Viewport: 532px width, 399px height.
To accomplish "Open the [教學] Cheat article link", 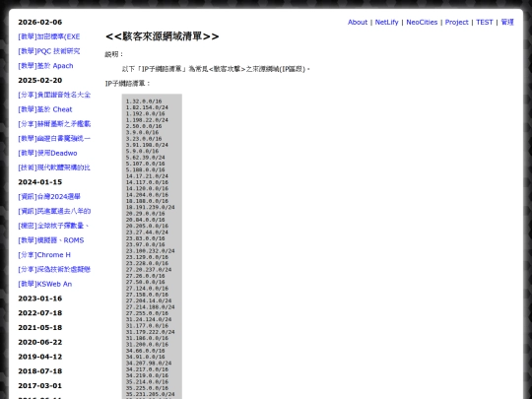I will (x=45, y=109).
